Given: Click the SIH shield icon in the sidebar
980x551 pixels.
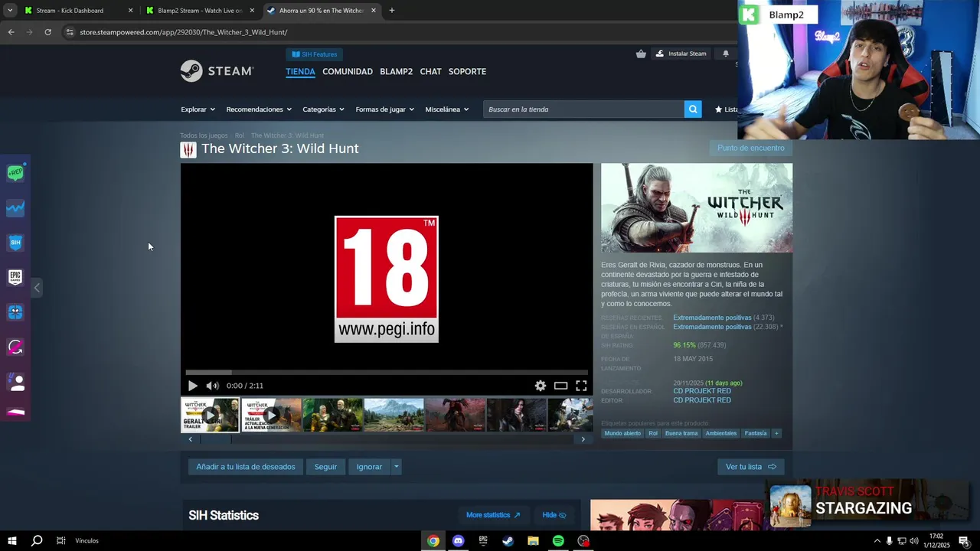Looking at the screenshot, I should (15, 243).
